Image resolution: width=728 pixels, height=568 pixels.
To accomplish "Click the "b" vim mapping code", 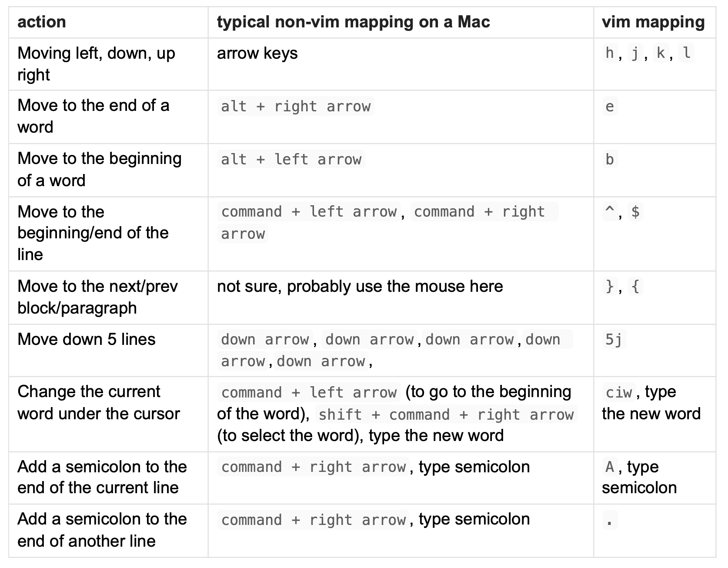I will [x=610, y=160].
